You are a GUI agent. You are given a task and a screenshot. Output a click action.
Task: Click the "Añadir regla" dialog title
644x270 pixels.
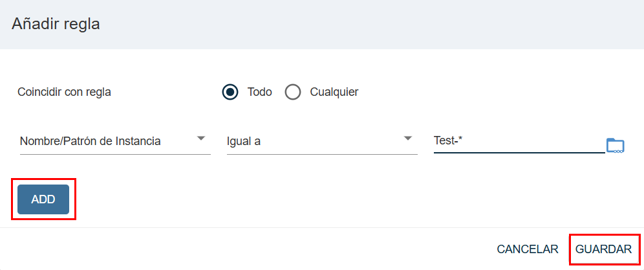pyautogui.click(x=56, y=25)
